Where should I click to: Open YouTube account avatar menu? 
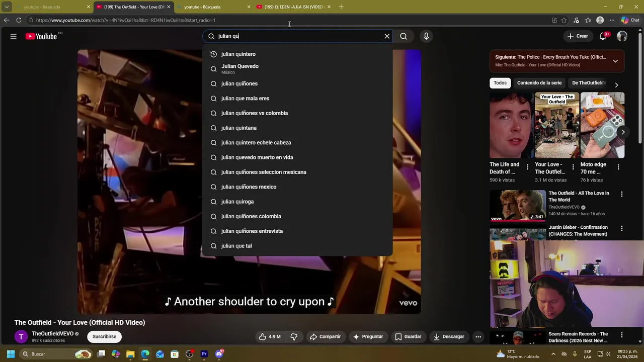tap(622, 36)
